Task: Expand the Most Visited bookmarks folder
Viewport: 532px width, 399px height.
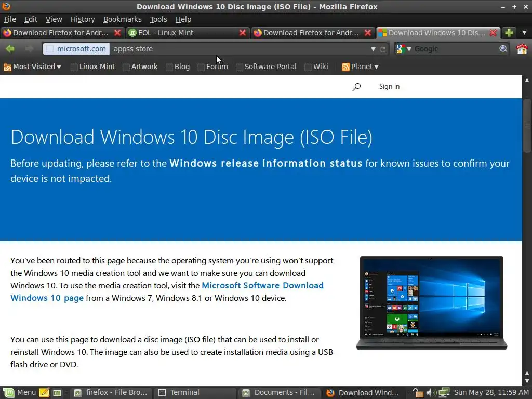Action: pos(33,67)
